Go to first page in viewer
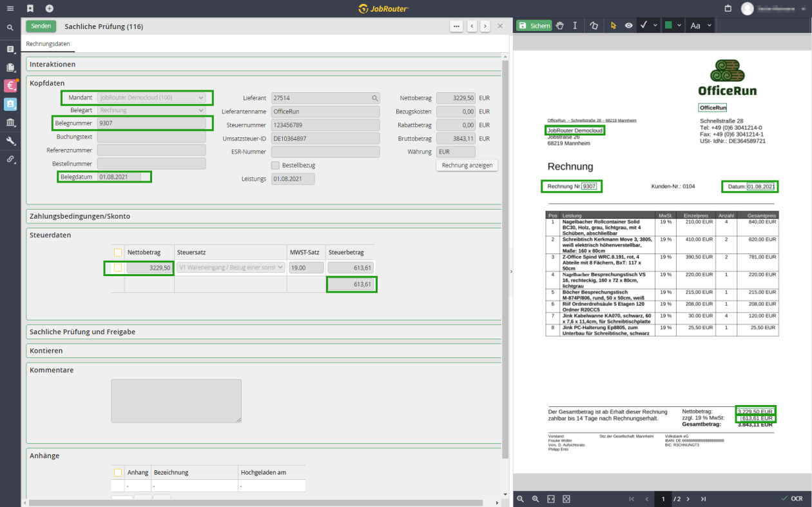 (631, 499)
